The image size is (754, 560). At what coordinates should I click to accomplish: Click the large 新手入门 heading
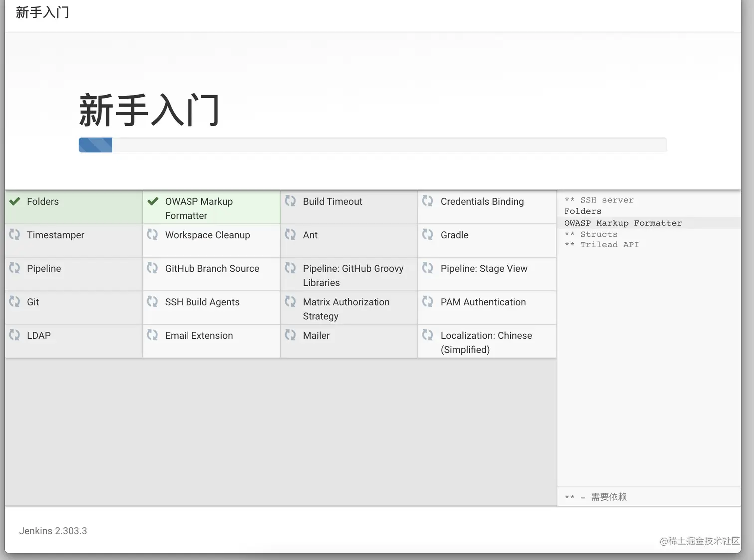click(x=149, y=110)
